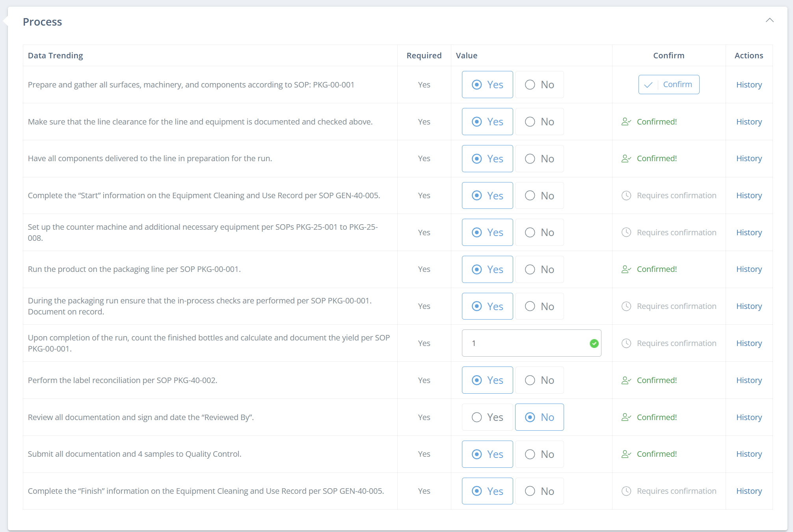793x532 pixels.
Task: Click confirmed user icon for line clearance row
Action: tap(626, 122)
